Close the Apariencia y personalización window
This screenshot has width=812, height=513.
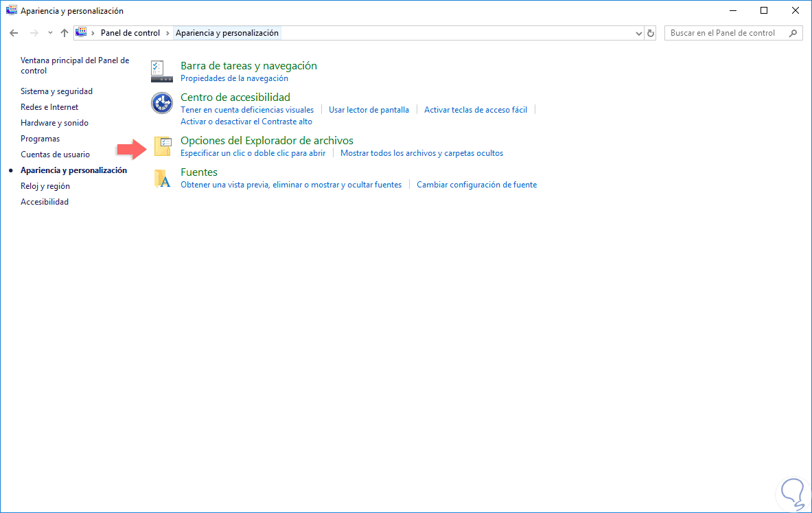click(796, 10)
